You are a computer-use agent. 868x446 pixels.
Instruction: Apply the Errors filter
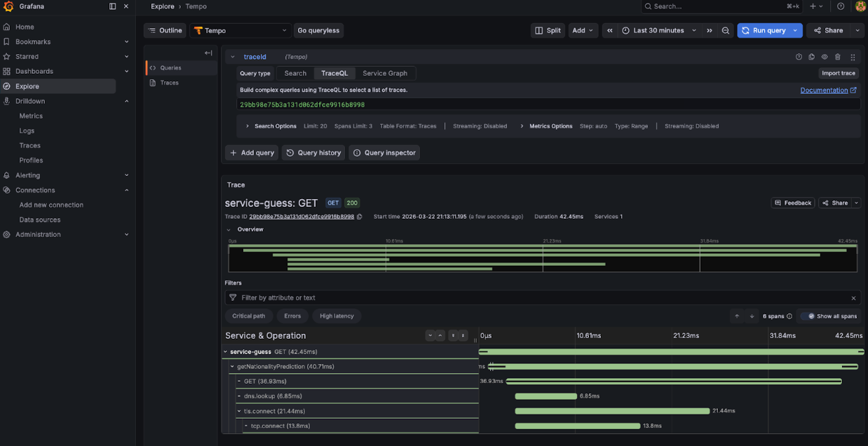click(x=292, y=316)
